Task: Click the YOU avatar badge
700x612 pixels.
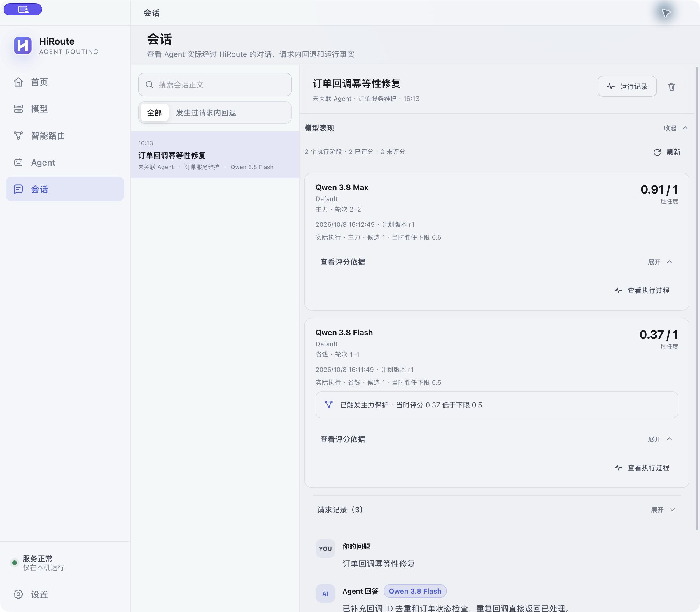Action: pyautogui.click(x=325, y=548)
